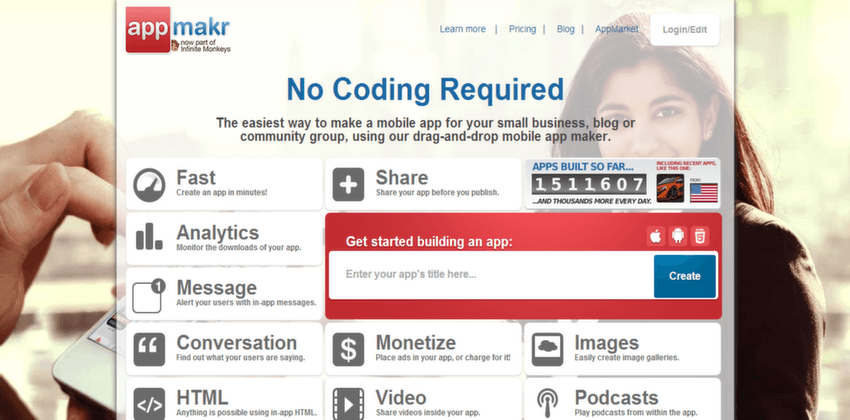Click the 'Monetize' heading text
The height and width of the screenshot is (420, 850).
[x=416, y=343]
